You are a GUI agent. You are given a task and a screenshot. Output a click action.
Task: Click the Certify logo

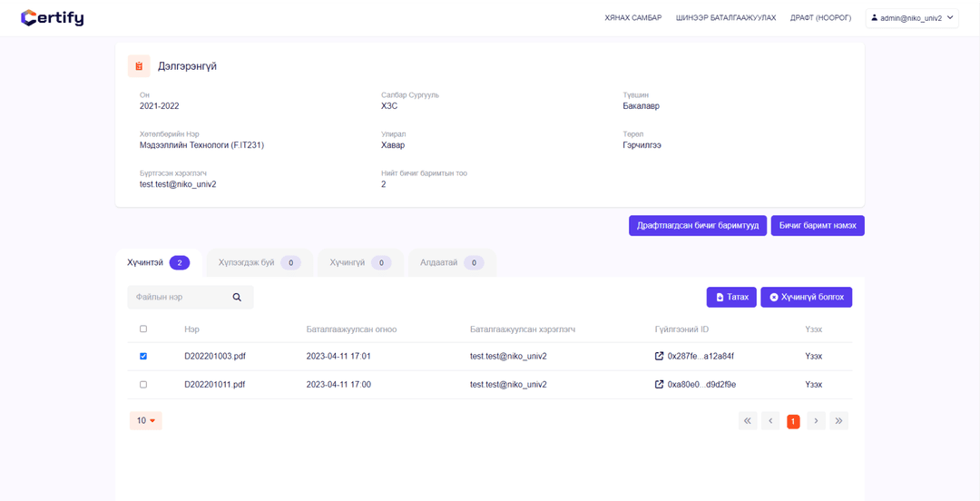53,17
